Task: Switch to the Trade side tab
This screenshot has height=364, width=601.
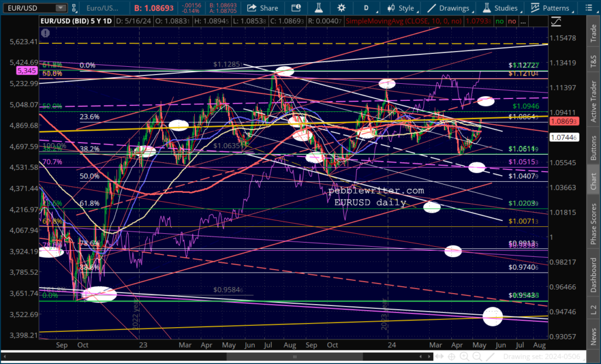Action: click(593, 33)
